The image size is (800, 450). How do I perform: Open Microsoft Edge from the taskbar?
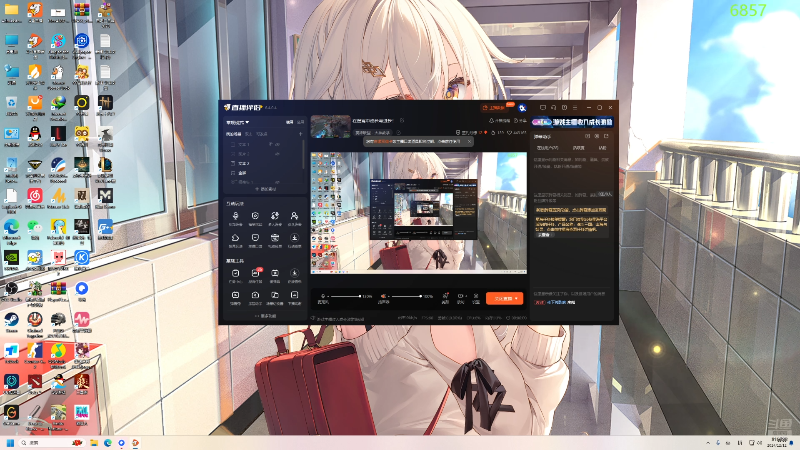pyautogui.click(x=108, y=443)
